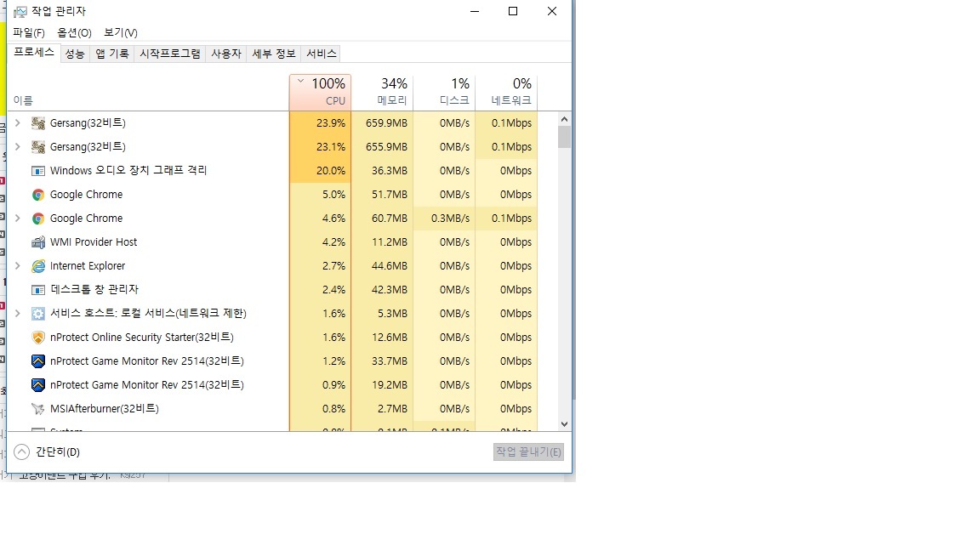Viewport: 980px width, 551px height.
Task: Sort by the 네트워크 column header
Action: pyautogui.click(x=506, y=92)
